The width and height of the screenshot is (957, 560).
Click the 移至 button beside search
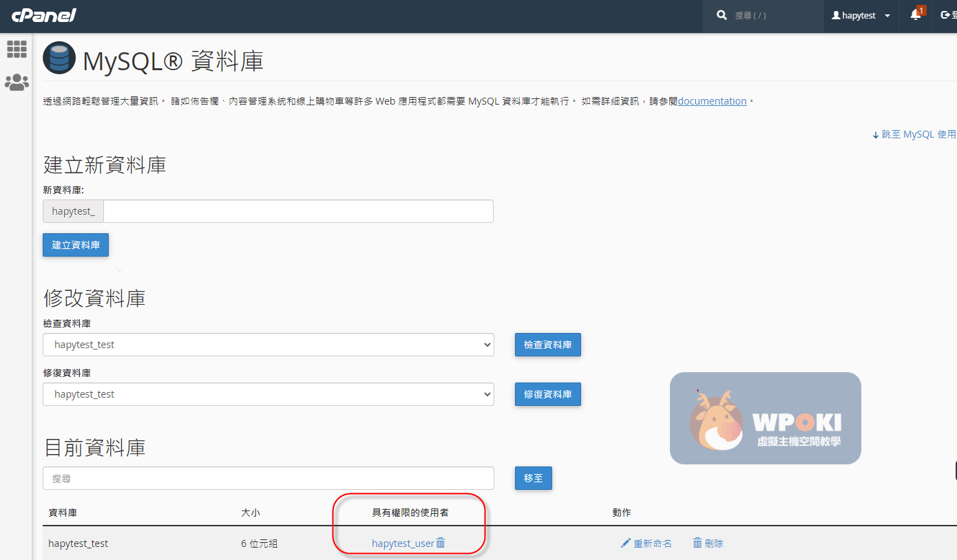click(533, 478)
